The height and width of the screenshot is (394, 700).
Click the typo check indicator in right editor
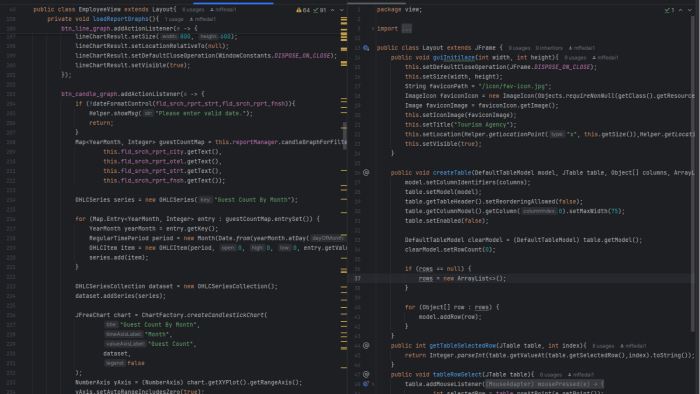point(670,10)
